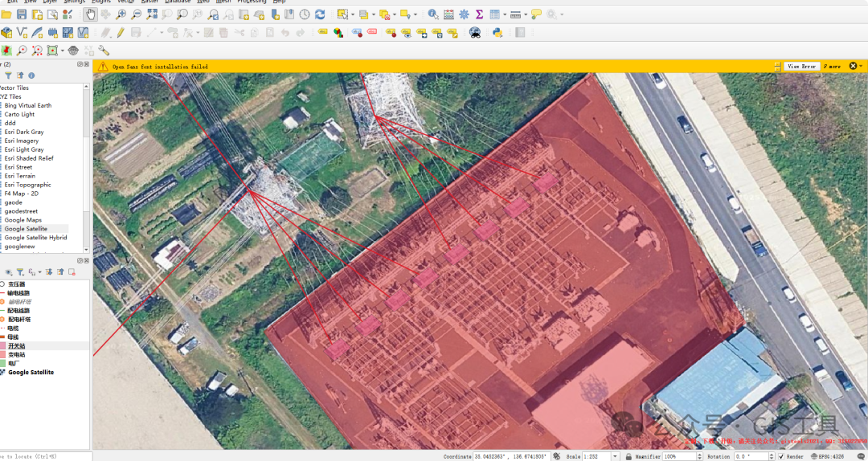Click Expand All icon in Layers panel
Image resolution: width=868 pixels, height=461 pixels.
[49, 272]
